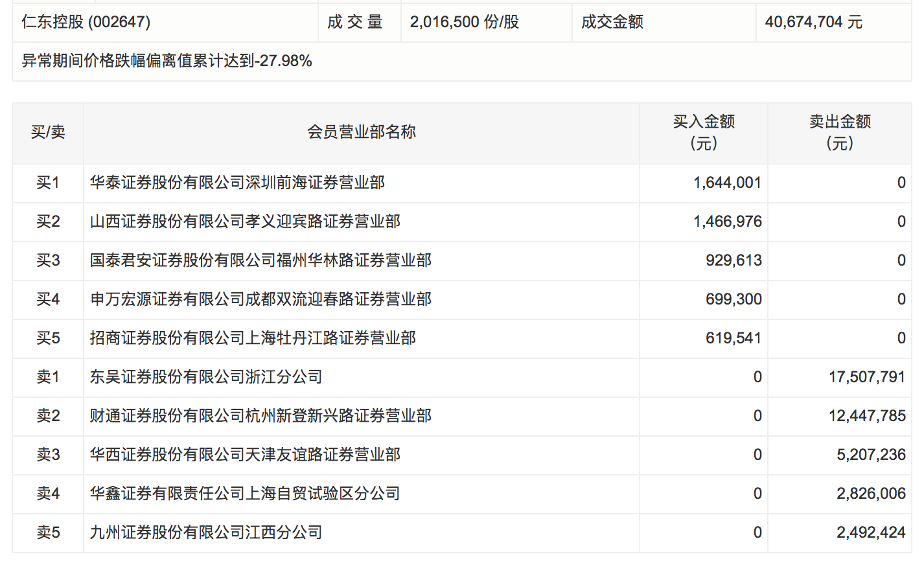
Task: Click the 会员营业部名称 column header
Action: click(362, 132)
